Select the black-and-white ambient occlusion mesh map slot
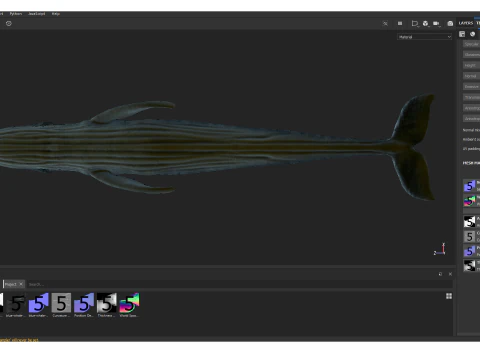Image resolution: width=480 pixels, height=360 pixels. pos(470,222)
